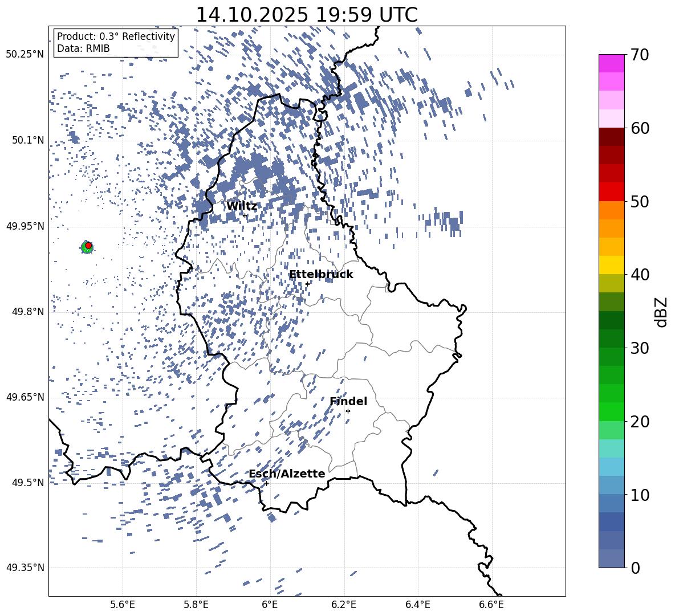Click the yellow 40 dBZ swatch
The image size is (675, 616).
tap(611, 265)
